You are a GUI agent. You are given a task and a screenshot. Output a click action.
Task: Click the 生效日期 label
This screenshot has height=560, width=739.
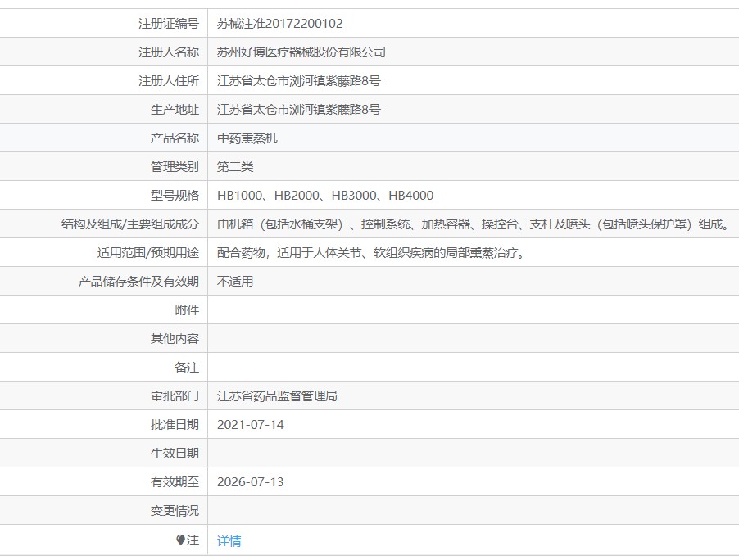point(175,454)
